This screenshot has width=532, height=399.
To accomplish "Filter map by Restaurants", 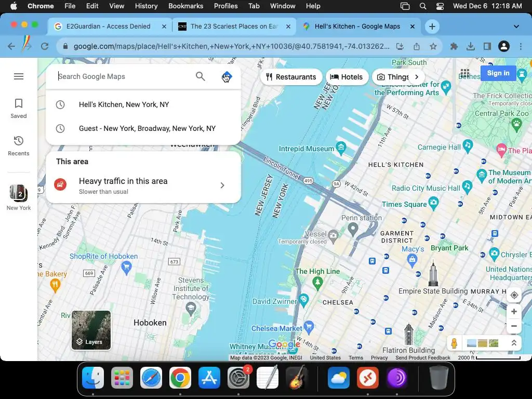I will pyautogui.click(x=291, y=77).
